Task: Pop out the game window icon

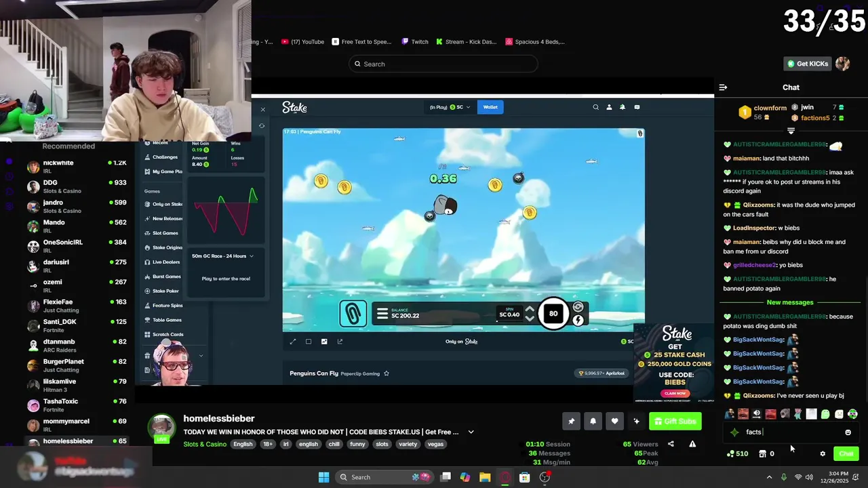Action: (340, 342)
